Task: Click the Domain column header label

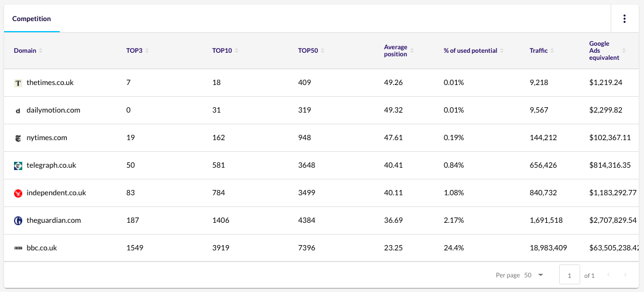Action: 25,51
